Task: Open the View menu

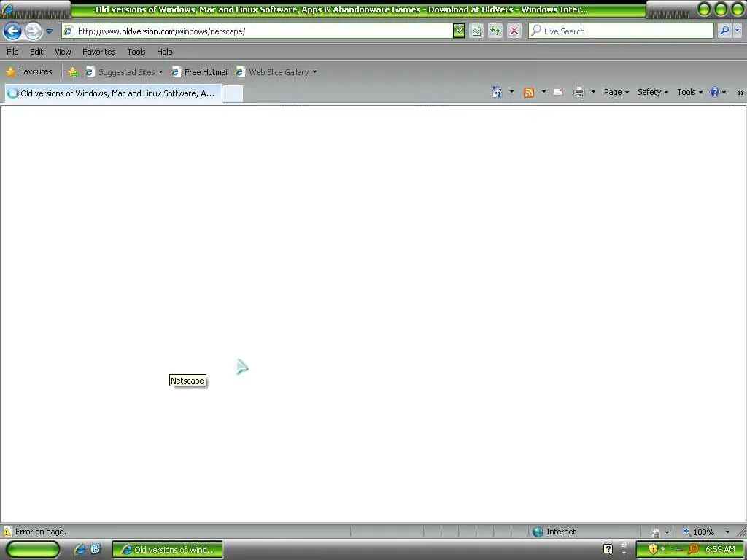Action: 63,52
